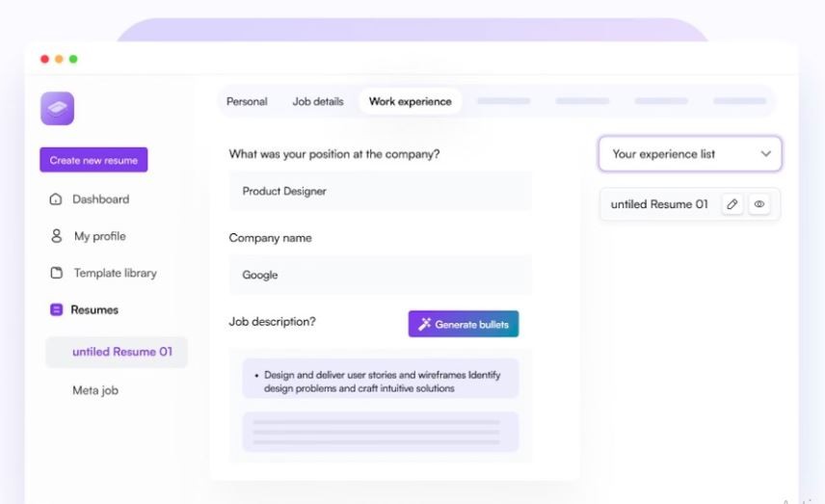Click the position field containing Product Designer
This screenshot has height=504, width=825.
point(380,191)
